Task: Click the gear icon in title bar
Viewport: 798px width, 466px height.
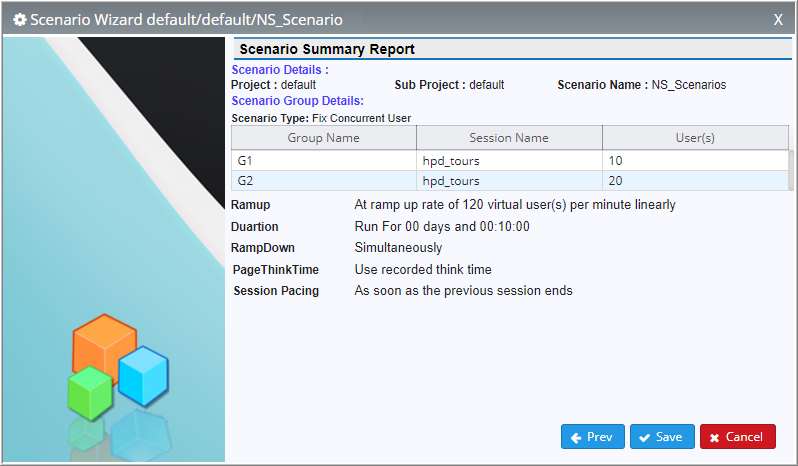Action: (x=20, y=20)
